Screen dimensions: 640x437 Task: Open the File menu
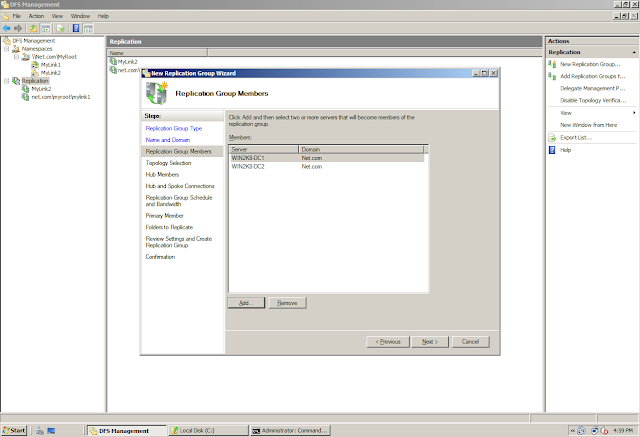17,16
